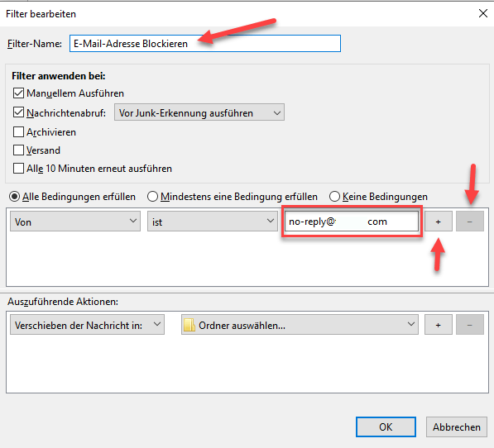Remove the condition row with minus
This screenshot has height=448, width=494.
470,222
